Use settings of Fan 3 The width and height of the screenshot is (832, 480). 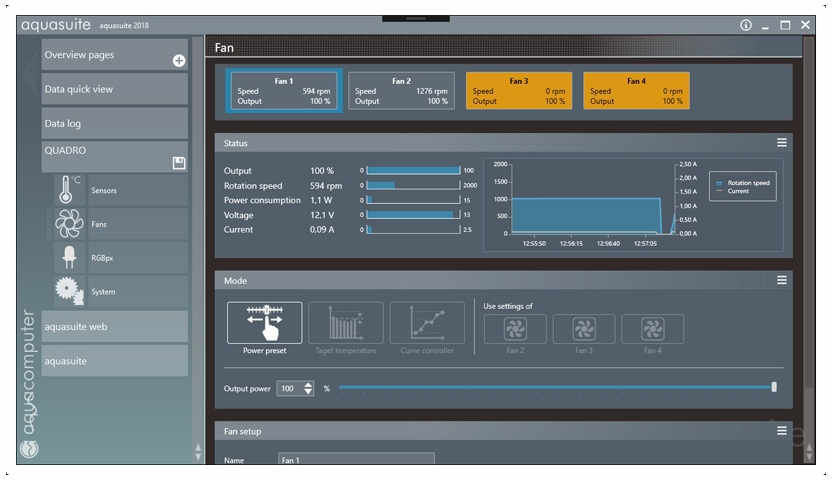pyautogui.click(x=584, y=329)
